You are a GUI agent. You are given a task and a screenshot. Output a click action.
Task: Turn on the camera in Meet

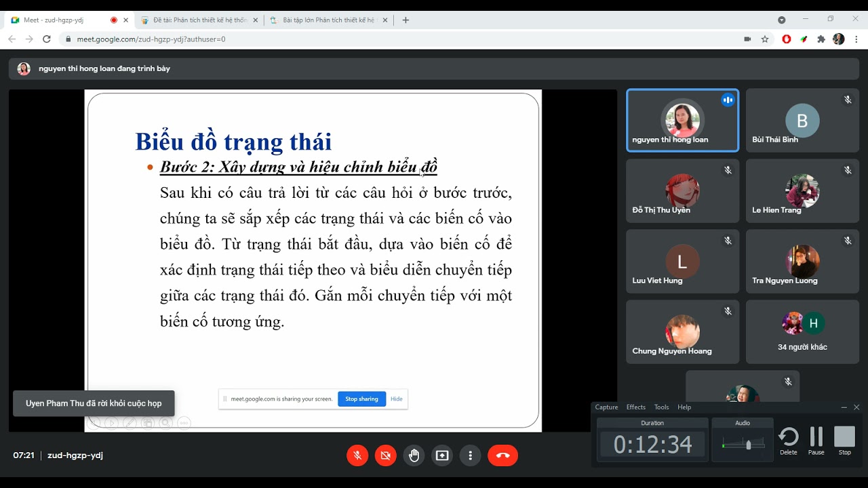click(x=386, y=455)
